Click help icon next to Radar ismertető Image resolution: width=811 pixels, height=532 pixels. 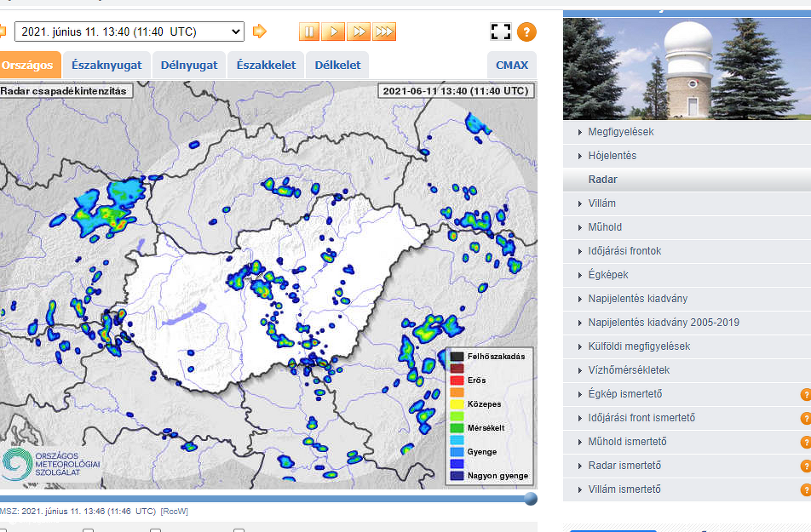pos(806,466)
